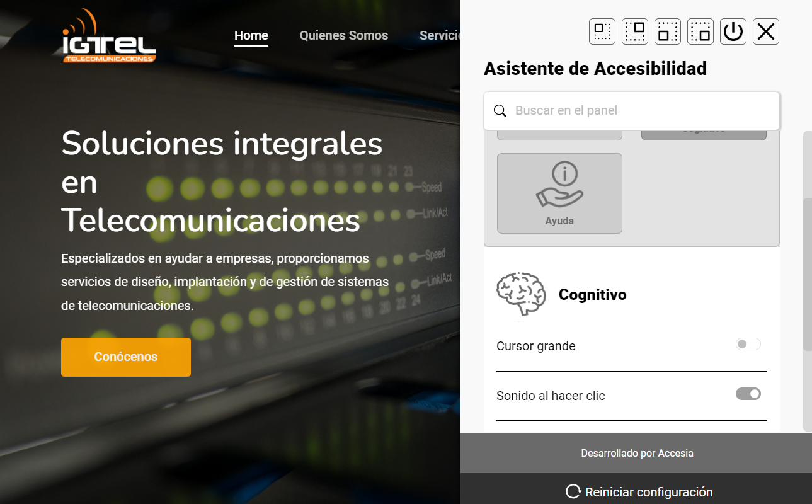
Task: Open the Ayuda help card
Action: pos(559,193)
